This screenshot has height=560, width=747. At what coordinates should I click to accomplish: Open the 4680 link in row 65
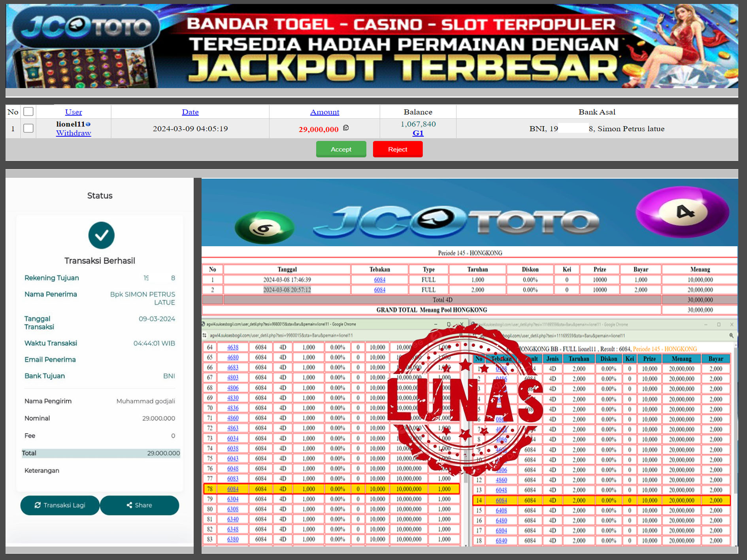tap(233, 357)
